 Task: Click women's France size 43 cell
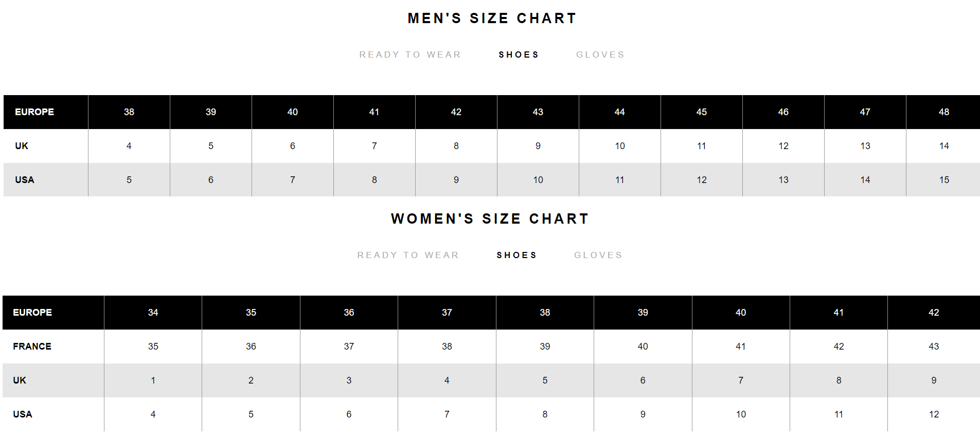point(934,347)
